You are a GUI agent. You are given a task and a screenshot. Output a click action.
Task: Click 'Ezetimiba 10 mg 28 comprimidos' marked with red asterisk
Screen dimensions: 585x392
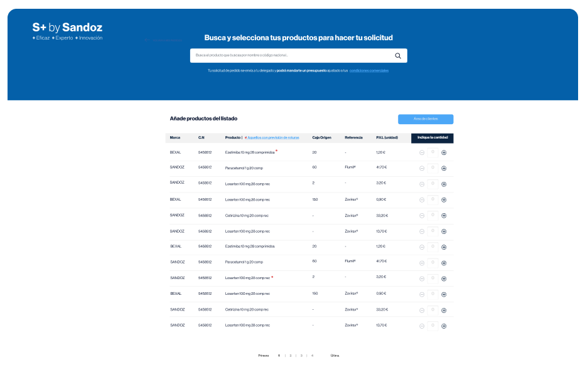click(250, 152)
